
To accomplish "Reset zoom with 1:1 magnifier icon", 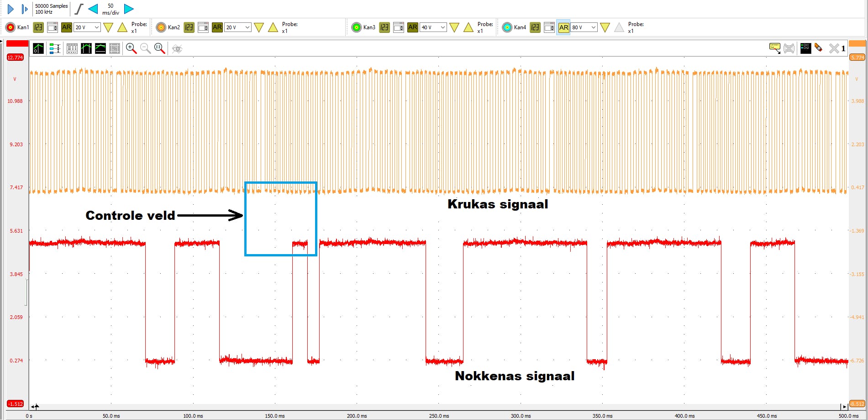I will [x=159, y=48].
